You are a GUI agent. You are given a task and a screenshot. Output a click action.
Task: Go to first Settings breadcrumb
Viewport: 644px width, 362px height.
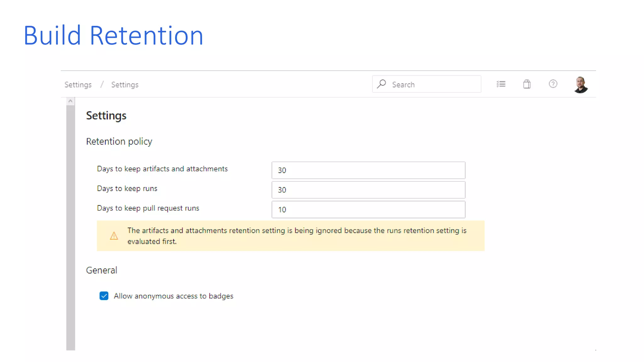click(78, 85)
